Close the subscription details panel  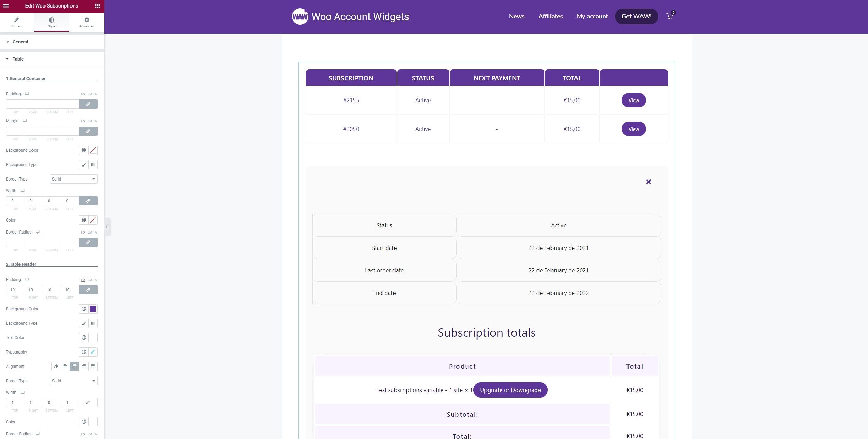(x=648, y=182)
